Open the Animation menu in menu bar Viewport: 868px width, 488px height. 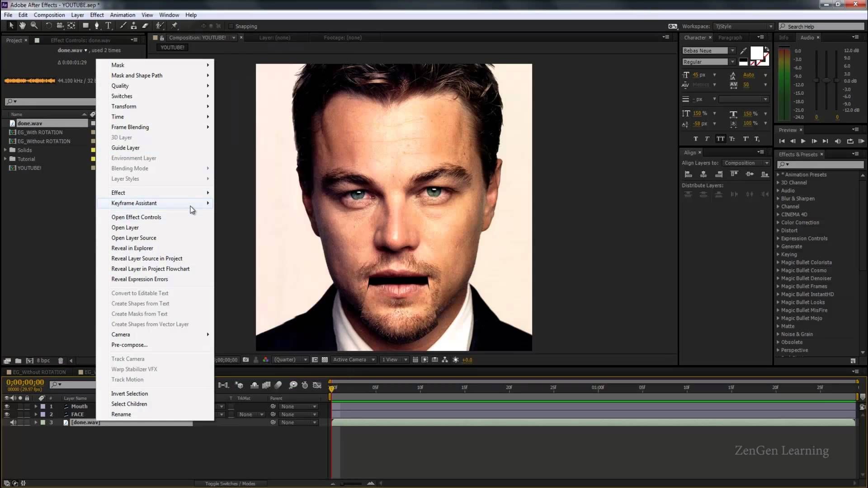(x=123, y=15)
